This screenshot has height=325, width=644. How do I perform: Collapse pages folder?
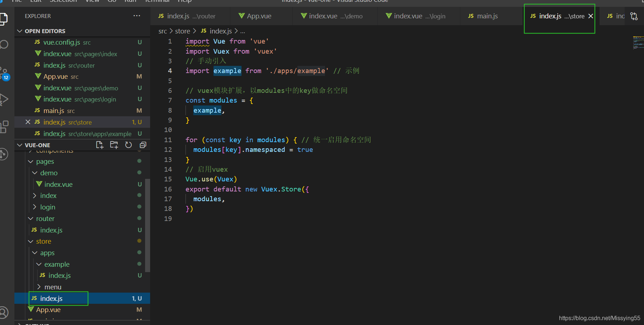31,162
